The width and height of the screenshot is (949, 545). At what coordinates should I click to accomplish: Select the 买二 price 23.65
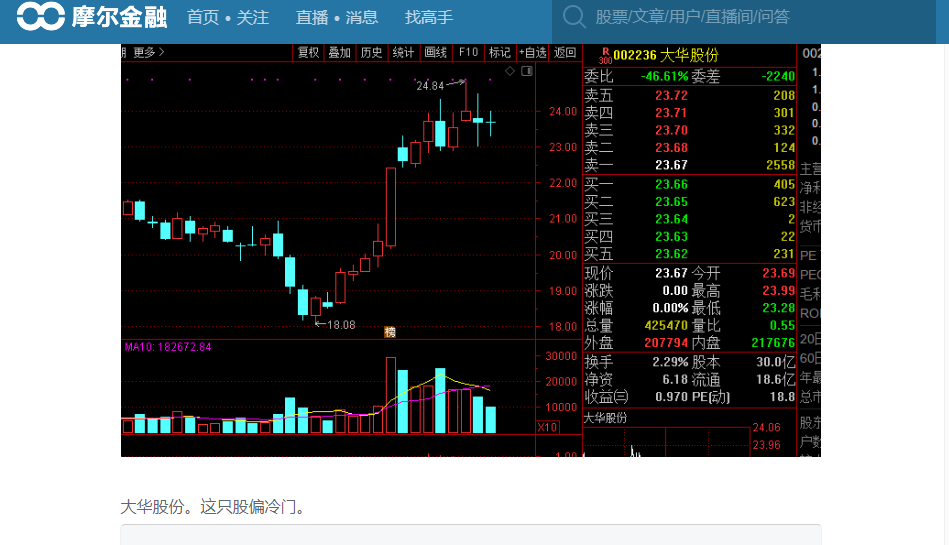pos(671,202)
